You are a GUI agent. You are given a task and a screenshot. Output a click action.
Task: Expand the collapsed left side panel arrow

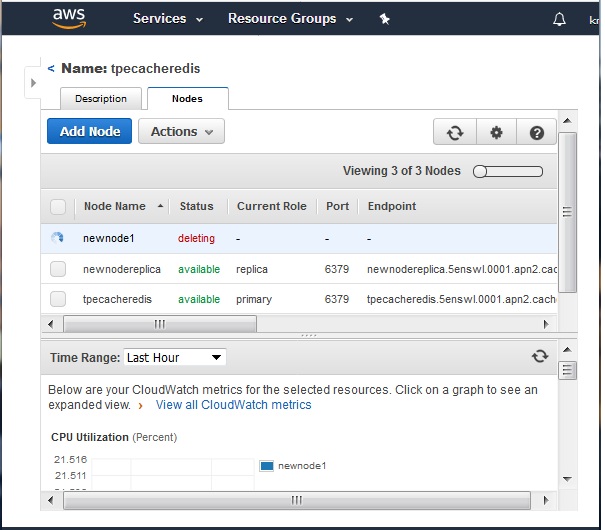(32, 82)
